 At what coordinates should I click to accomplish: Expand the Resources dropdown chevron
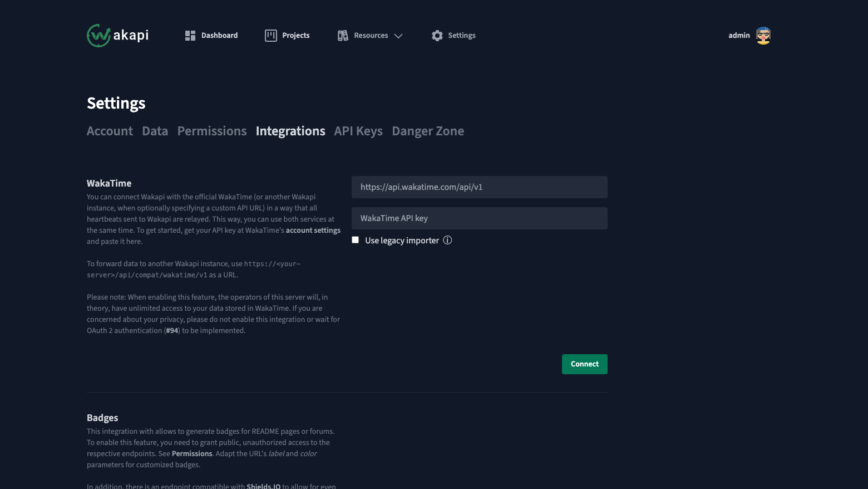398,36
